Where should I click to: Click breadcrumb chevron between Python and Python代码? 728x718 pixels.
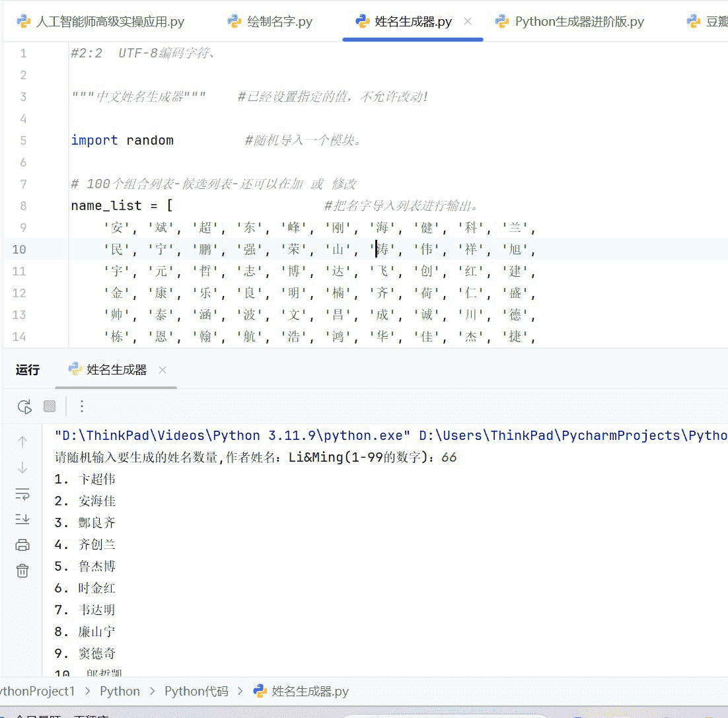pos(152,691)
